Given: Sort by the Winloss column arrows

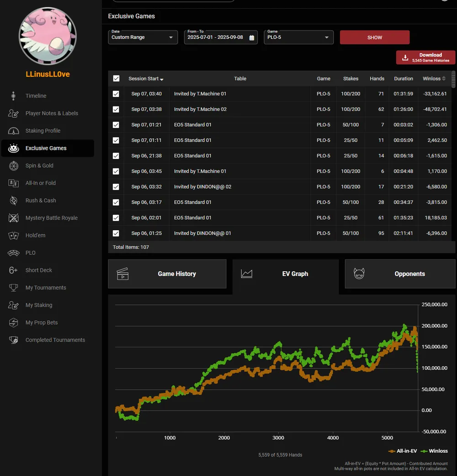Looking at the screenshot, I should click(444, 79).
